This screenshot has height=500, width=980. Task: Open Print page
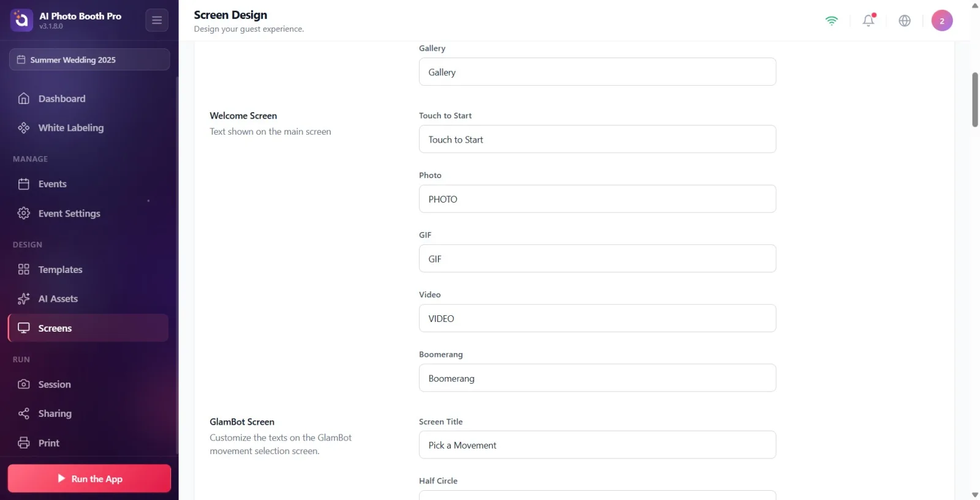tap(88, 444)
